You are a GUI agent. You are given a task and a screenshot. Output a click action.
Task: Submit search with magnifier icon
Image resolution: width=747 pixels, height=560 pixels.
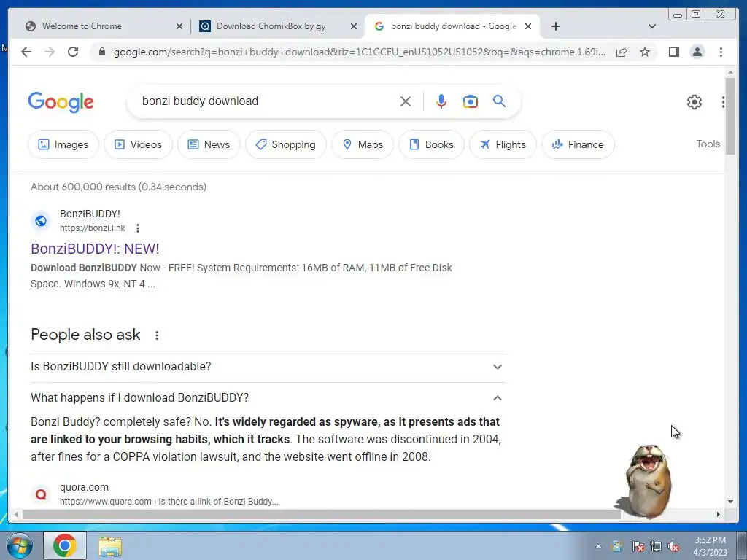click(x=499, y=101)
